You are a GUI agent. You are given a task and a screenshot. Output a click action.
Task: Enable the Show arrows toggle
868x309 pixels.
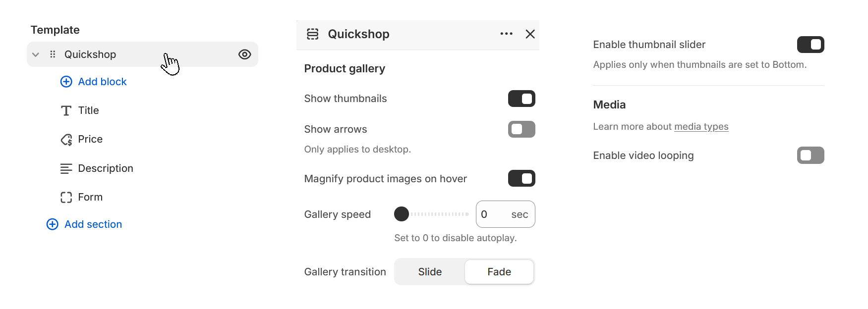521,129
